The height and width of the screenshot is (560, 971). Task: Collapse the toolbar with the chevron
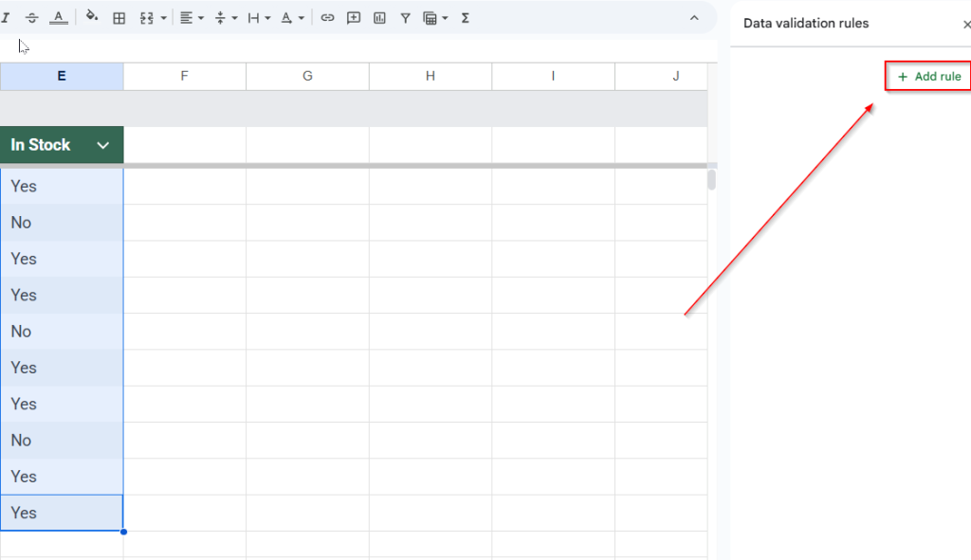[x=694, y=17]
